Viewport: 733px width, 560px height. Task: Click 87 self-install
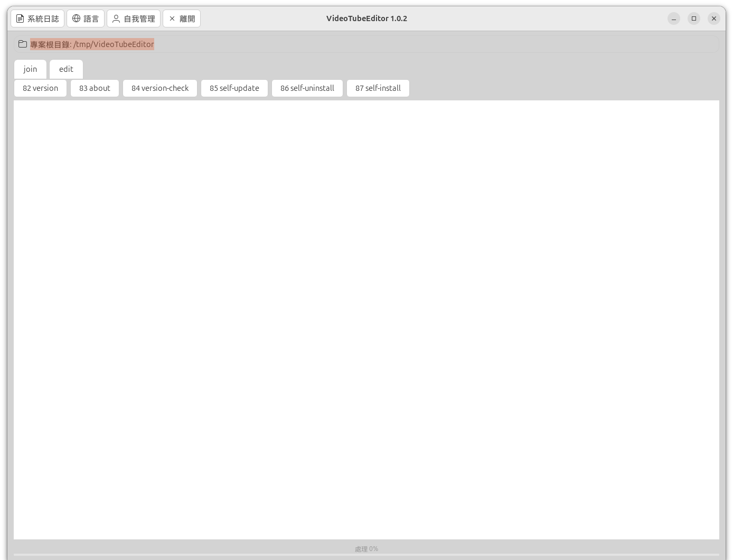pyautogui.click(x=378, y=88)
